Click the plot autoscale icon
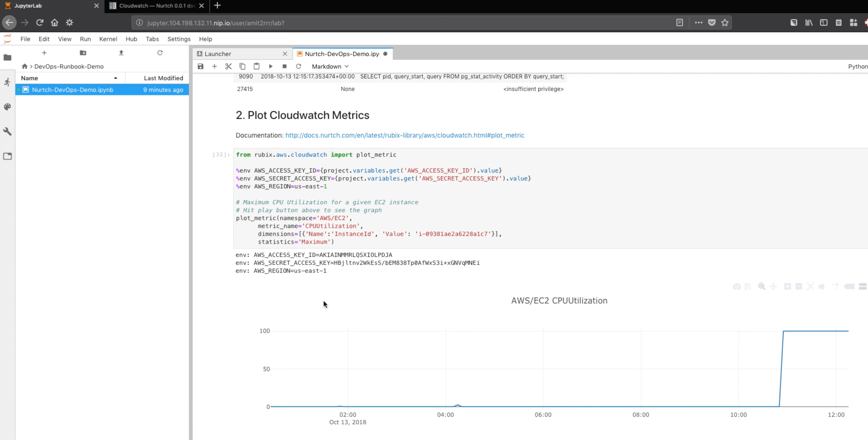This screenshot has width=868, height=440. click(x=810, y=287)
